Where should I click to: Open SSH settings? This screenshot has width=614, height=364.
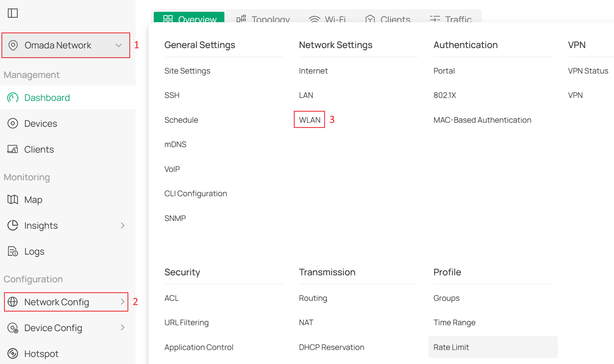(172, 95)
